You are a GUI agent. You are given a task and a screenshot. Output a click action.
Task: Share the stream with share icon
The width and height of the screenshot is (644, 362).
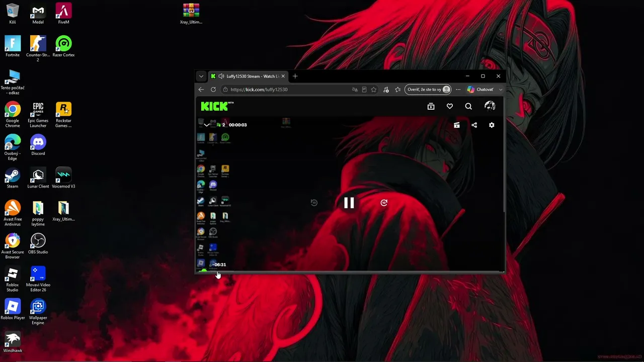point(474,125)
